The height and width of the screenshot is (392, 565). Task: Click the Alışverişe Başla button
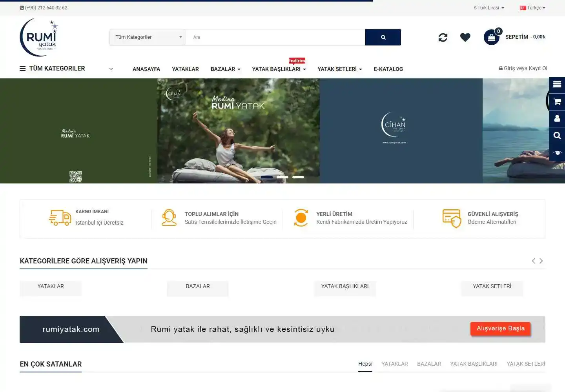tap(500, 328)
